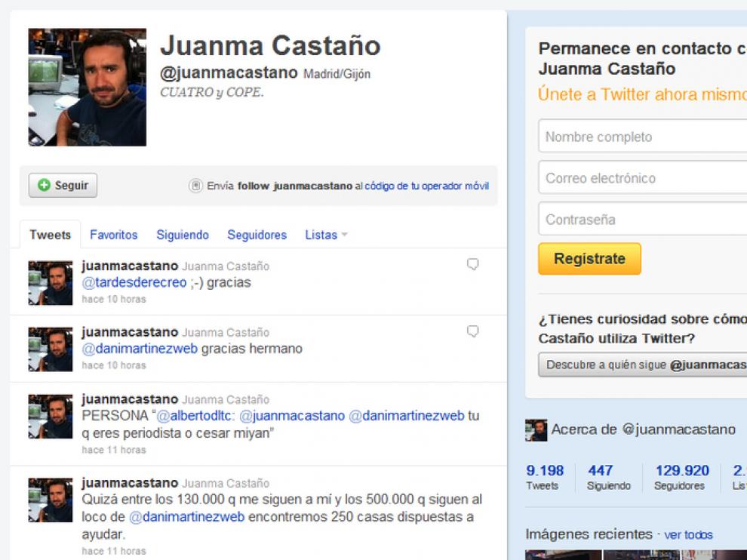This screenshot has height=560, width=747.
Task: Click the @tardesderecreo mention link
Action: (x=134, y=282)
